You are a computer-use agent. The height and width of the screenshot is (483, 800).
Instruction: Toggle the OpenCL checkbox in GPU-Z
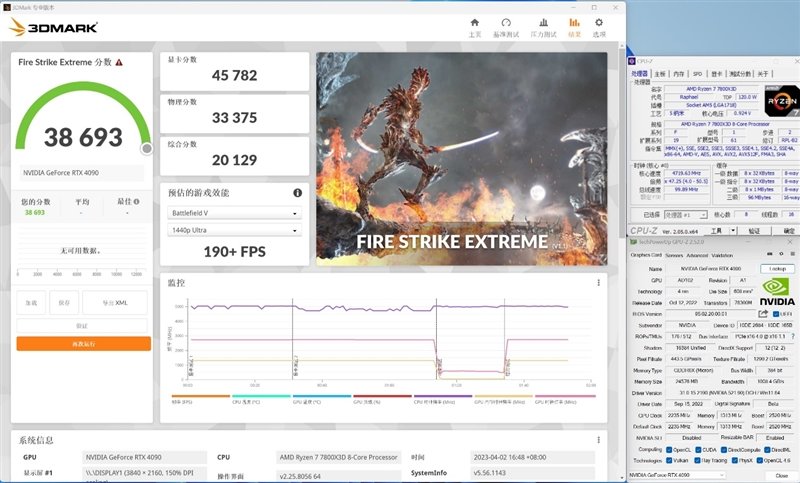click(669, 450)
